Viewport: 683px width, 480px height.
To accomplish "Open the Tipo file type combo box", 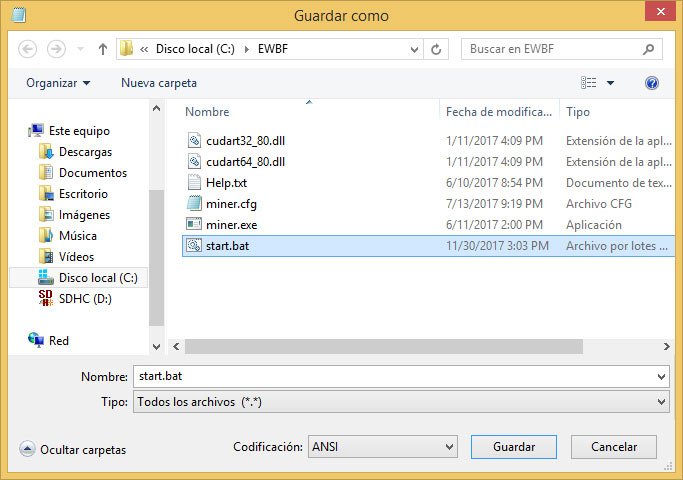I will click(x=401, y=402).
